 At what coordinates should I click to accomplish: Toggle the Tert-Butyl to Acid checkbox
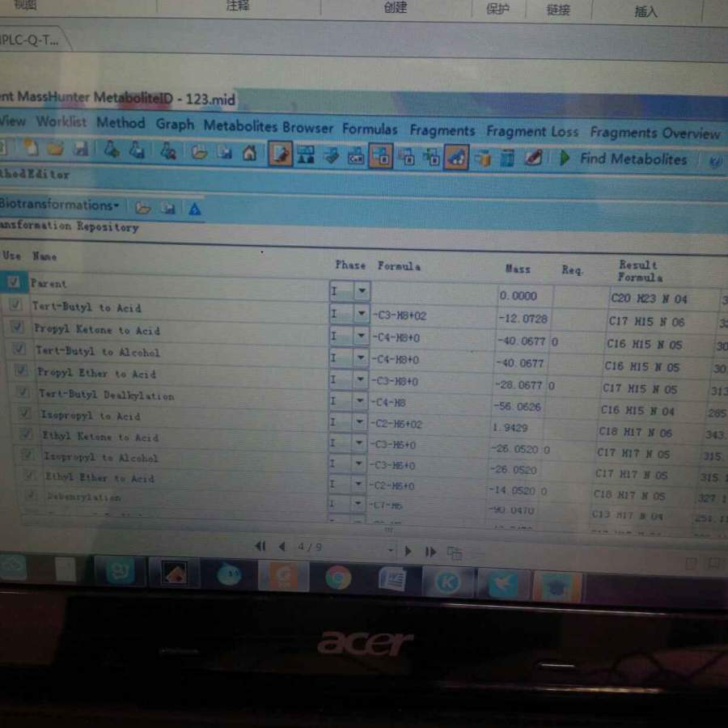(15, 304)
